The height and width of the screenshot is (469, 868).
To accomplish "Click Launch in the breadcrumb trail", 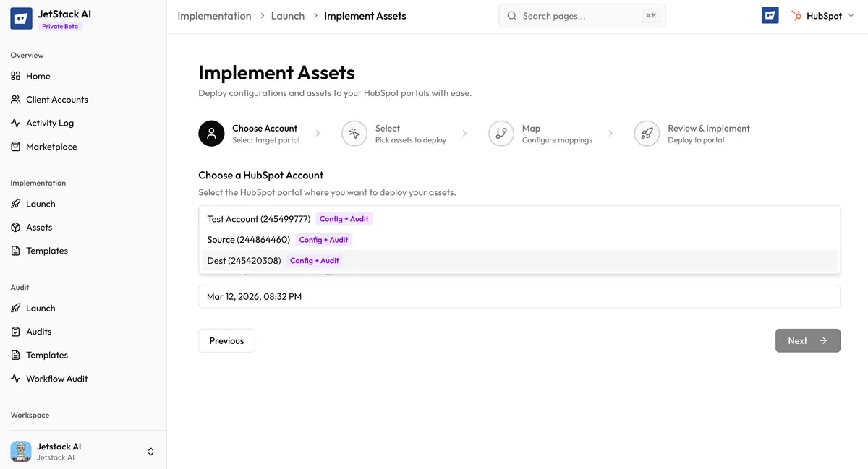I will 287,14.
